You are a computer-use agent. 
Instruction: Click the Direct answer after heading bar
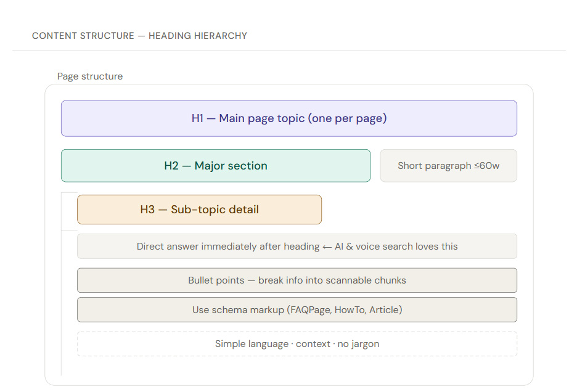[x=297, y=246]
